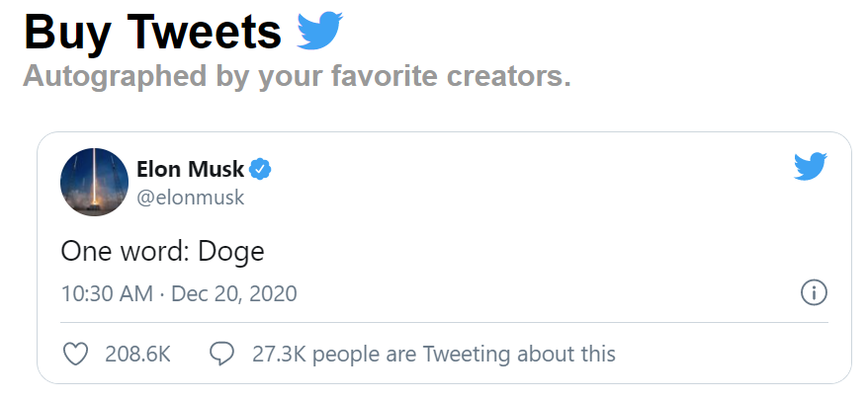
Task: Click the Dec 20, 2020 date text
Action: click(234, 293)
